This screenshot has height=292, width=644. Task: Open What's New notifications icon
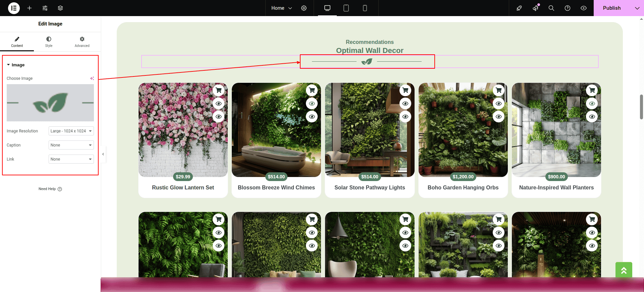536,8
